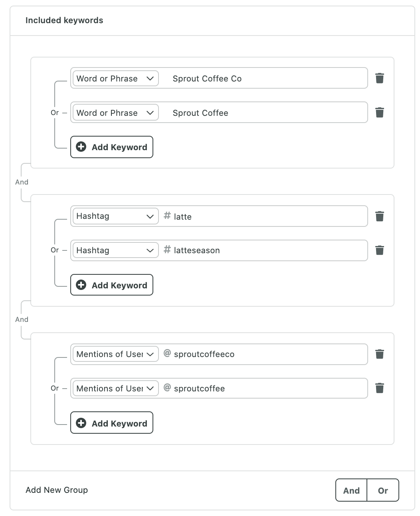The width and height of the screenshot is (420, 516).
Task: Open type dropdown for Sprout Coffee
Action: pos(115,113)
